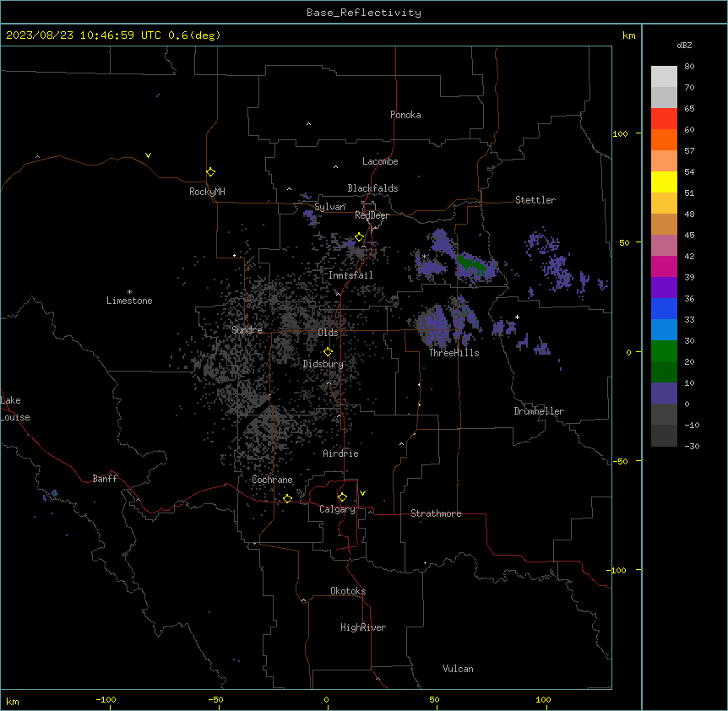
Task: Choose the violet purple legend swatch
Action: coord(664,287)
